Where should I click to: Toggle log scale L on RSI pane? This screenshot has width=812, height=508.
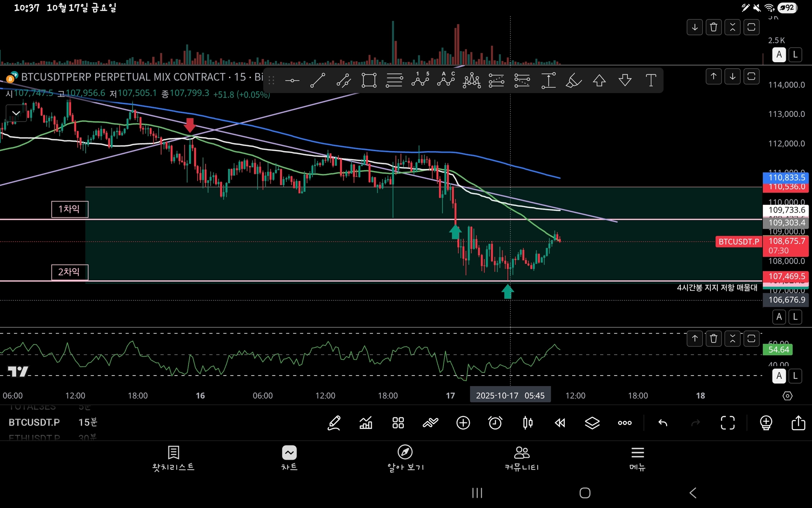tap(795, 375)
